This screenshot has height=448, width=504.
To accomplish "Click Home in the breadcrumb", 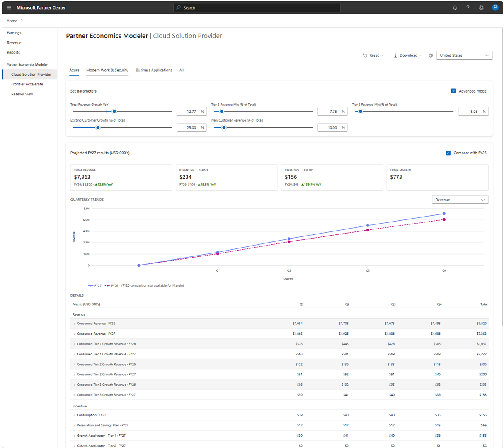I will [x=12, y=21].
